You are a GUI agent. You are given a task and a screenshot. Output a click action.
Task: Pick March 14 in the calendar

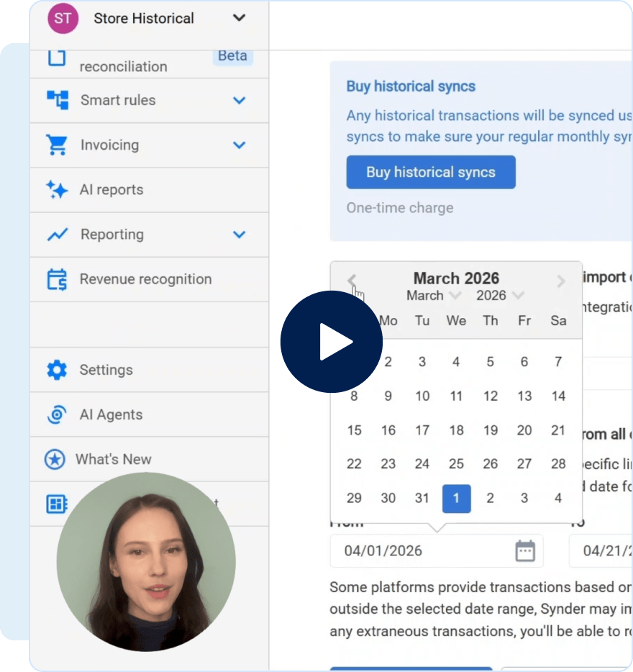pos(558,396)
